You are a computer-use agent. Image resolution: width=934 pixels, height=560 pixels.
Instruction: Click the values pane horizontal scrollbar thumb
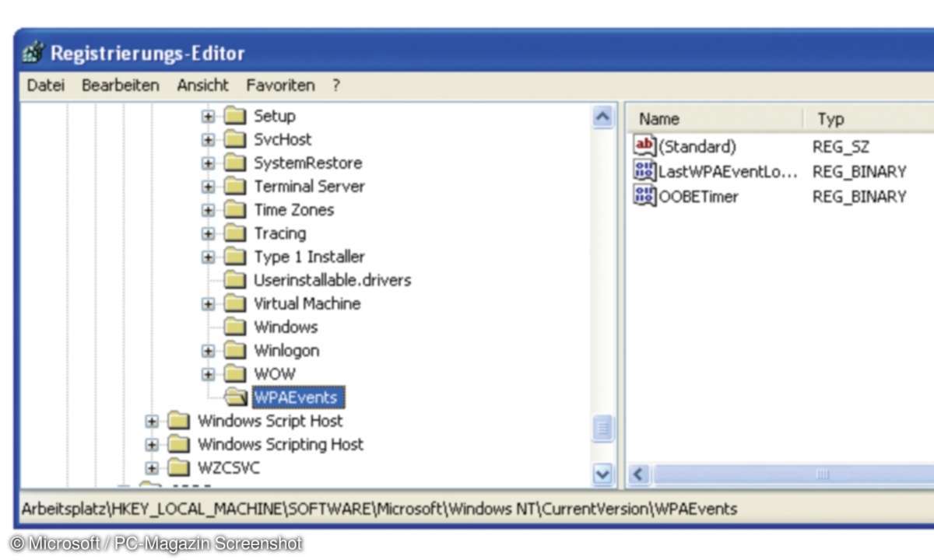pos(792,474)
